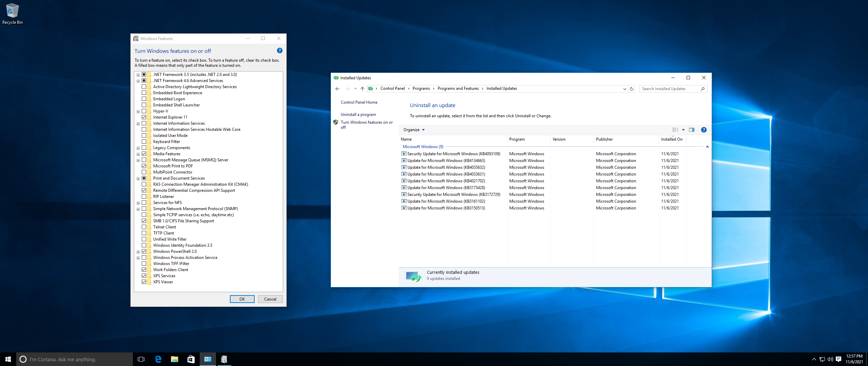The image size is (868, 366).
Task: Click the taskbar clock and date
Action: point(854,359)
